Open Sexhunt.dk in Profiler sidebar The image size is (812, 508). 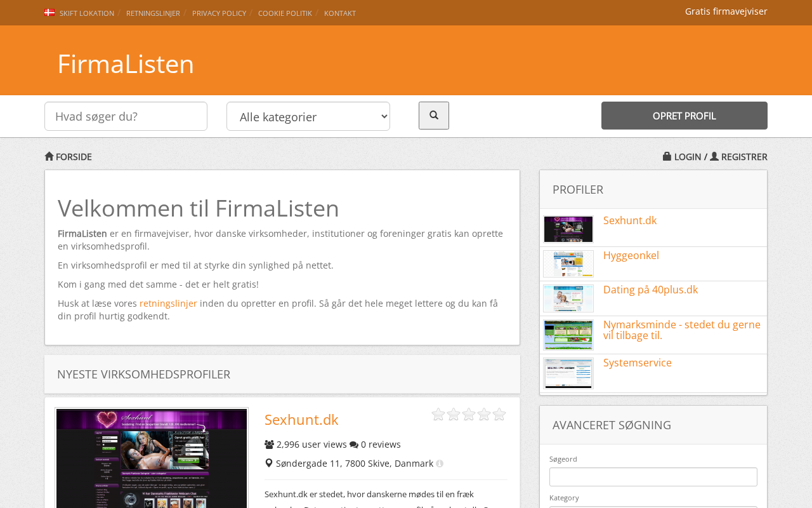(630, 220)
